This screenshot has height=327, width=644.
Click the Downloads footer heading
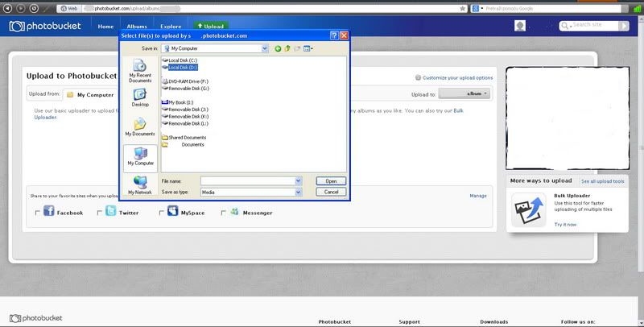[494, 321]
